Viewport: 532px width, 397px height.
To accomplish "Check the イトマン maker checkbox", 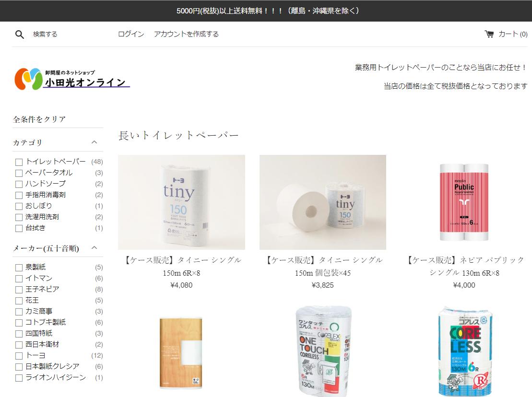I will [19, 279].
